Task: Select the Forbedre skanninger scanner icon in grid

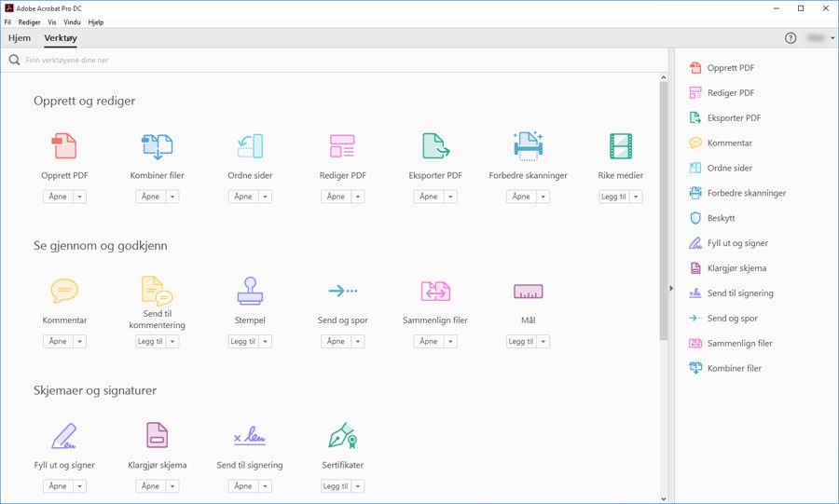Action: (x=529, y=145)
